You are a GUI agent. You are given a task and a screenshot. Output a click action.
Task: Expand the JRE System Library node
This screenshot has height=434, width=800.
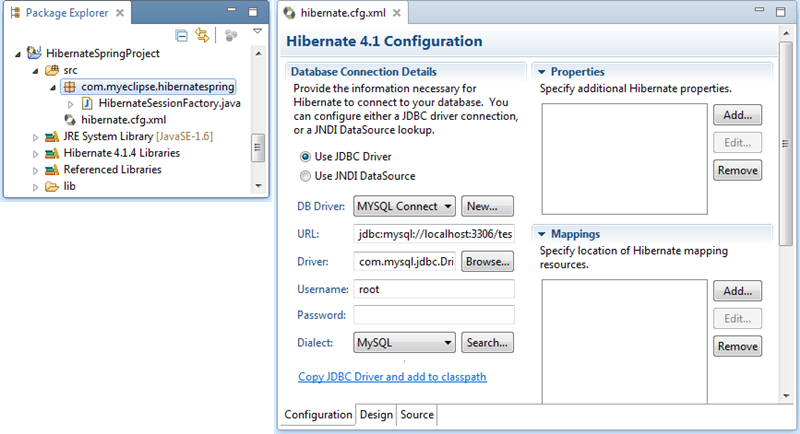coord(36,137)
